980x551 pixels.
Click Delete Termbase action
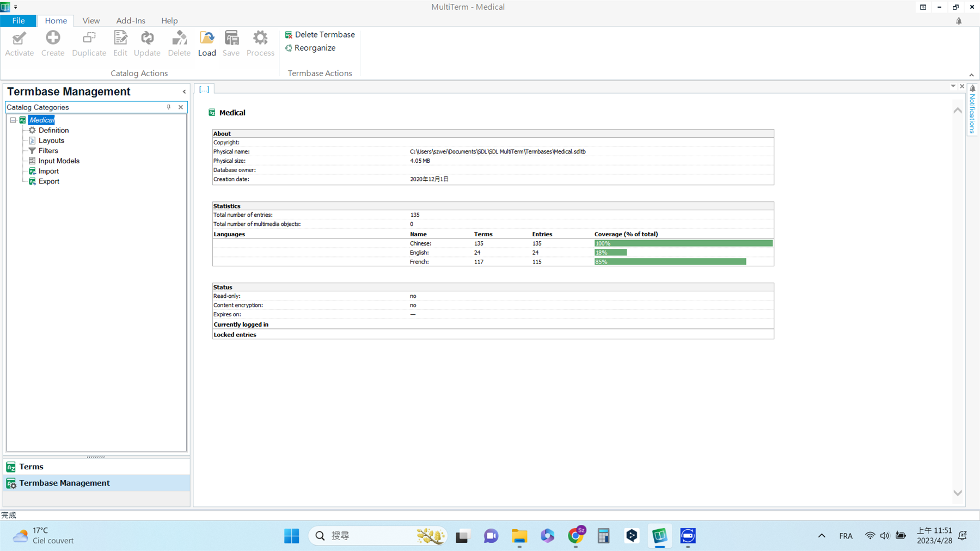point(320,34)
